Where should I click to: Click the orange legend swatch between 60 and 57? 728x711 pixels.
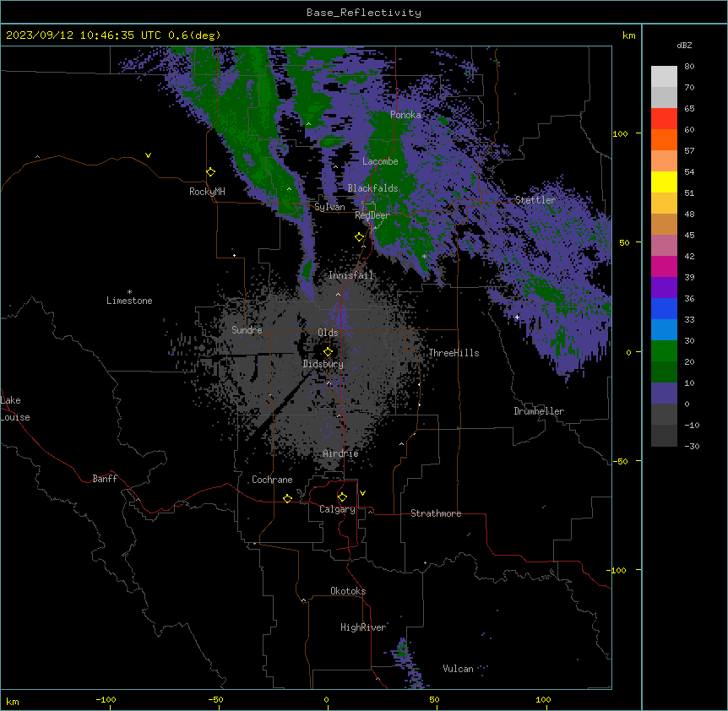(x=664, y=140)
